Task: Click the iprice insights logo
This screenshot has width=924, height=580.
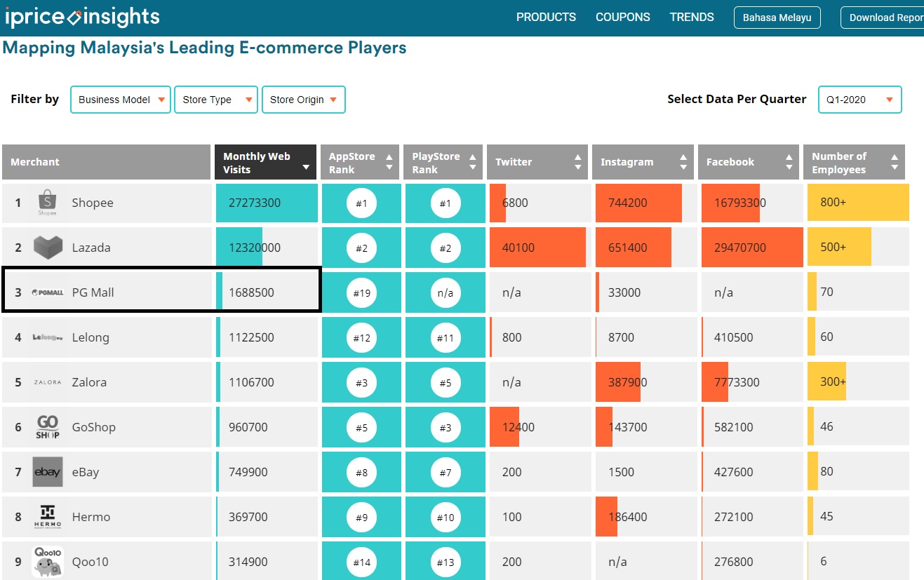Action: click(82, 17)
